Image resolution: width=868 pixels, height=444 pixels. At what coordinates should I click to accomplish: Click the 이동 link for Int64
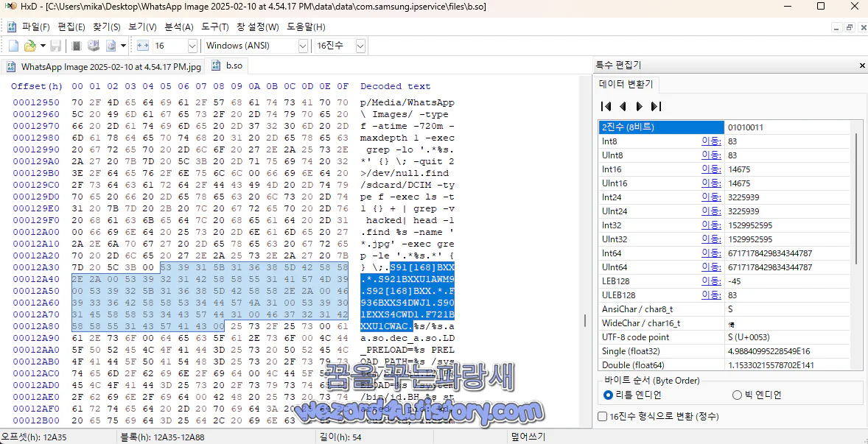click(711, 253)
